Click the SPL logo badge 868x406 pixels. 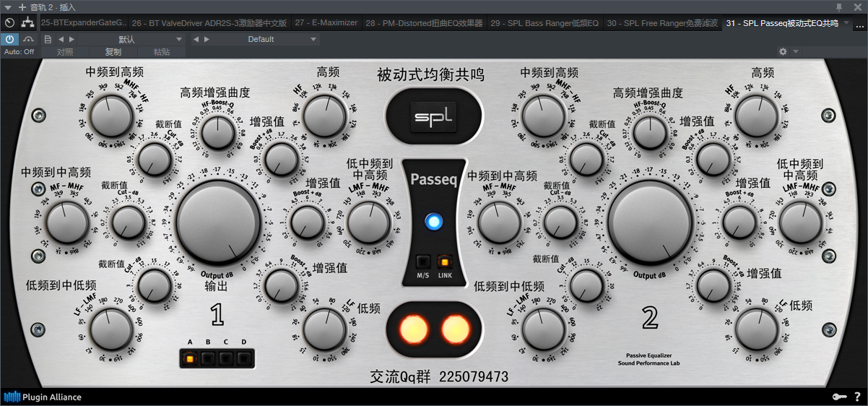point(434,116)
